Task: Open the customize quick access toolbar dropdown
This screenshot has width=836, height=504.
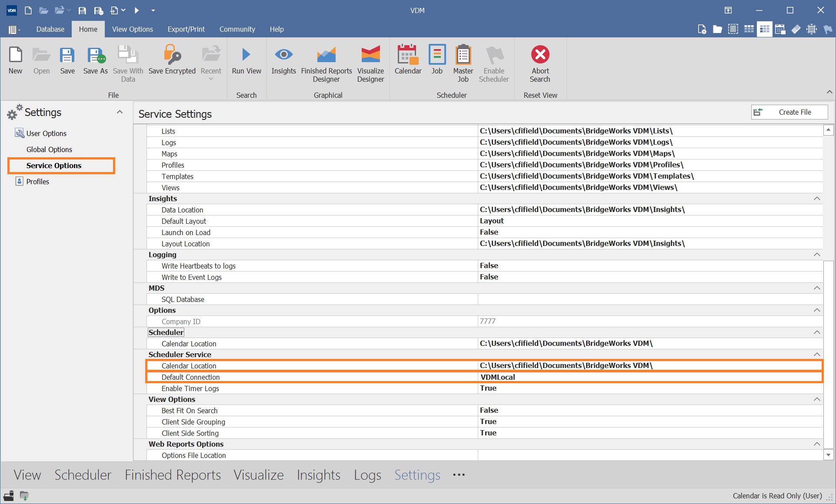Action: coord(153,10)
